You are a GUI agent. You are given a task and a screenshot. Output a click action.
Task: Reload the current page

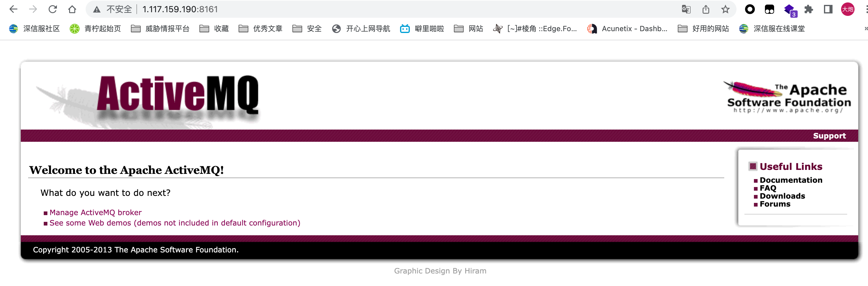tap(53, 9)
